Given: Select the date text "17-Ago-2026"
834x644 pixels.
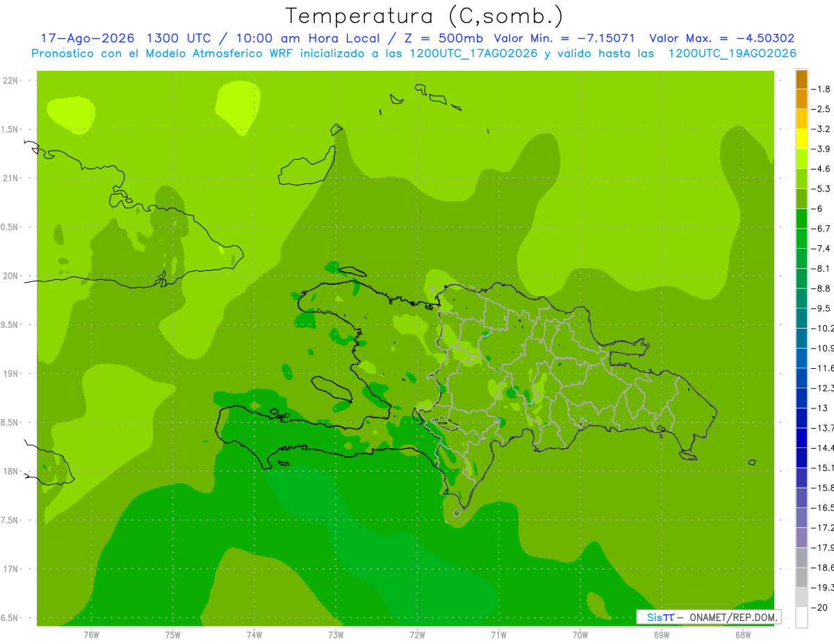Looking at the screenshot, I should click(87, 38).
